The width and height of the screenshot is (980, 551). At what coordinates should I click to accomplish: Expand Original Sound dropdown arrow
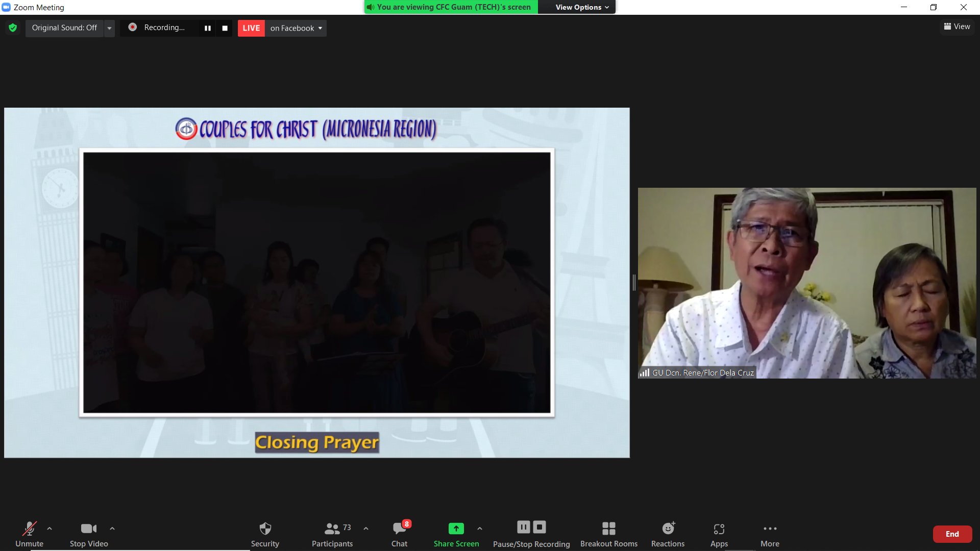(x=109, y=28)
